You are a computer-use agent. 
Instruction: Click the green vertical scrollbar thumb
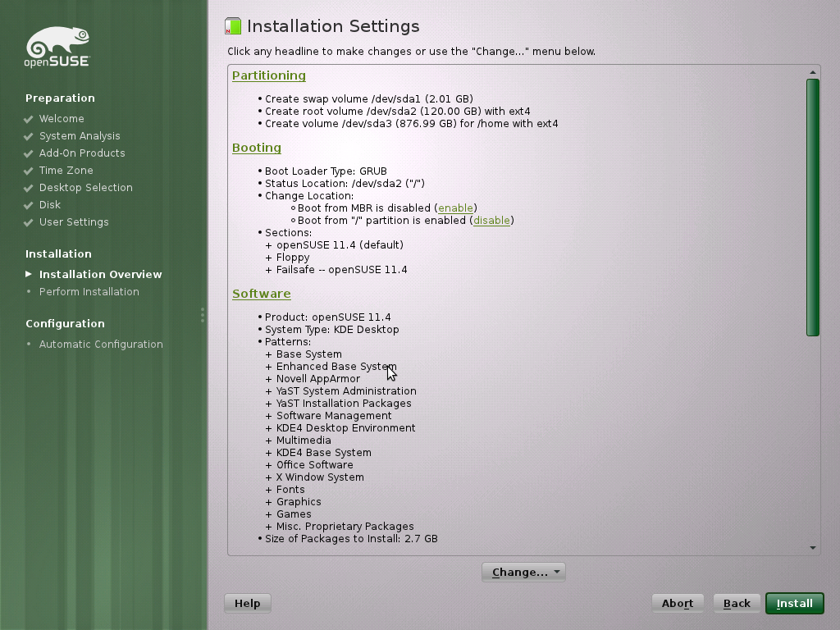coord(813,208)
